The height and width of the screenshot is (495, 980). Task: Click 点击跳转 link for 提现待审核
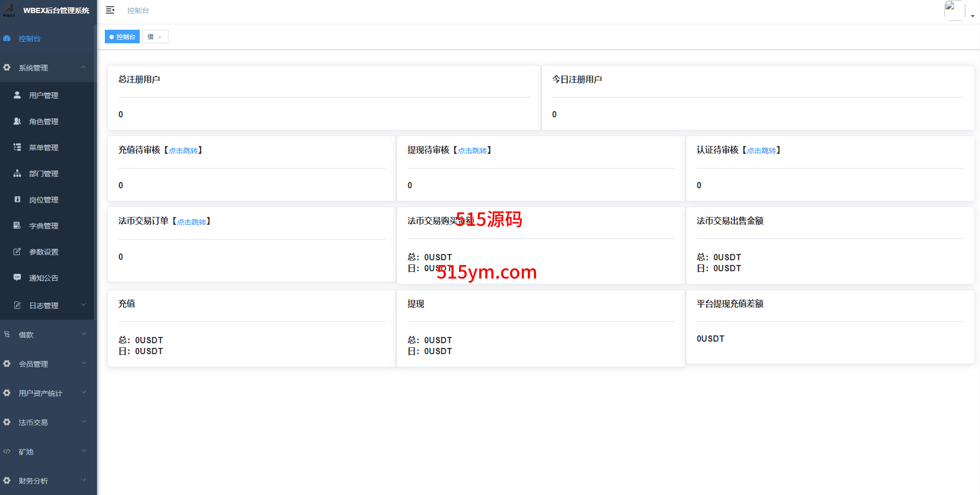tap(472, 151)
